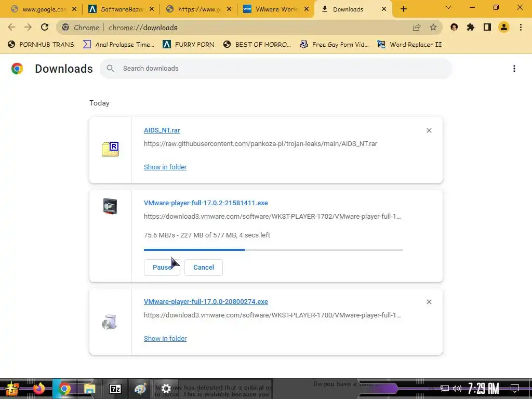
Task: Open VMware-player-full-17.0.0-20800274.exe link
Action: 206,302
